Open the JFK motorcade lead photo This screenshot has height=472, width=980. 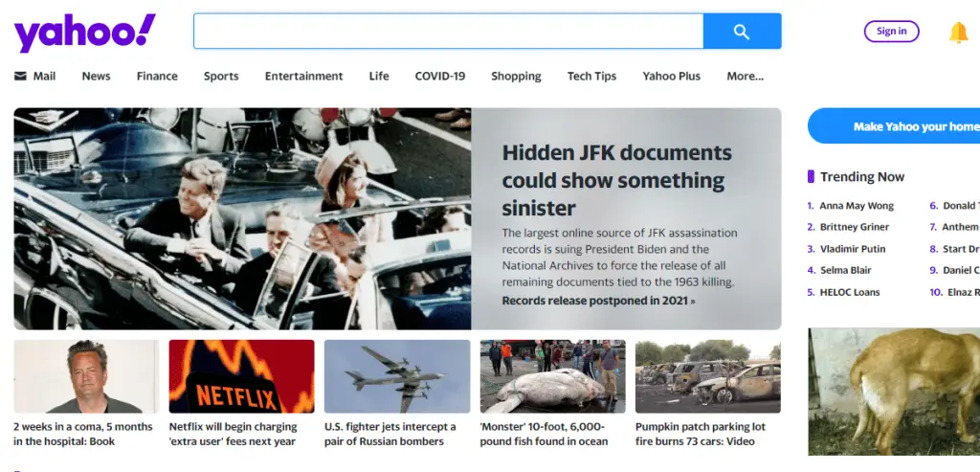pos(242,219)
